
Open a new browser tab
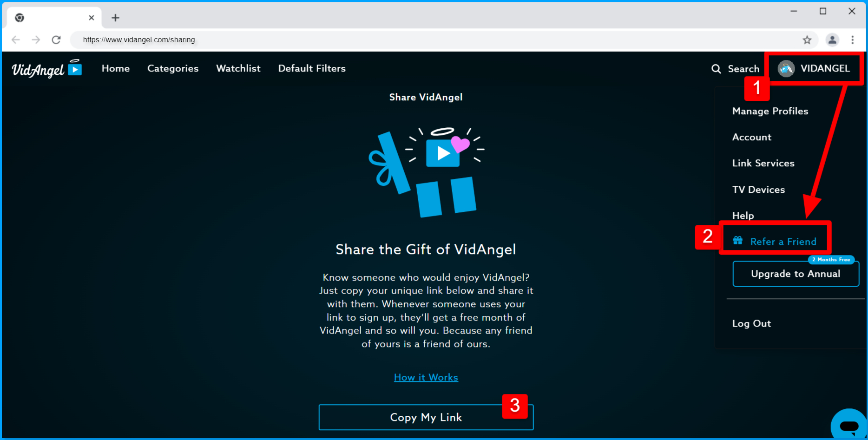[x=115, y=18]
